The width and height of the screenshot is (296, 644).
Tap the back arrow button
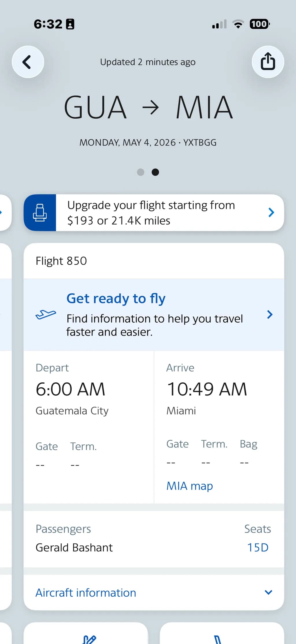pyautogui.click(x=28, y=62)
